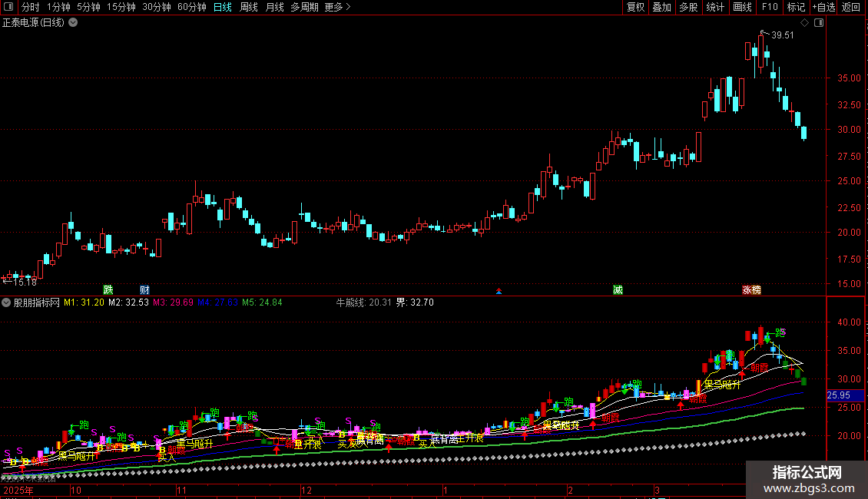Image resolution: width=868 pixels, height=499 pixels.
Task: Click the blue 财 marker icon
Action: [144, 289]
